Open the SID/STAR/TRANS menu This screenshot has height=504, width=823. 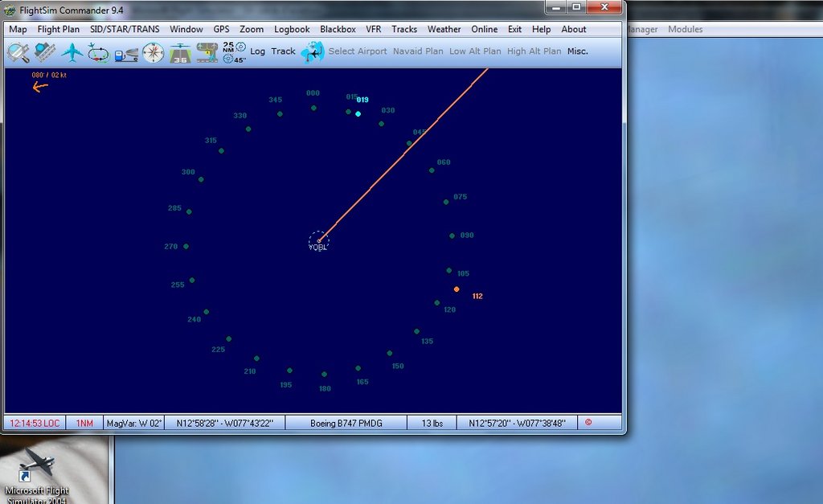125,29
